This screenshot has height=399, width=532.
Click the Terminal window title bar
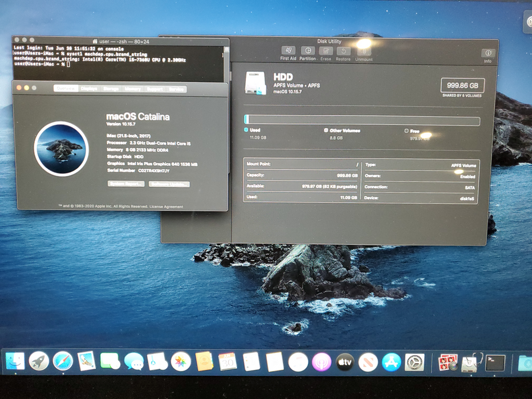tap(121, 41)
